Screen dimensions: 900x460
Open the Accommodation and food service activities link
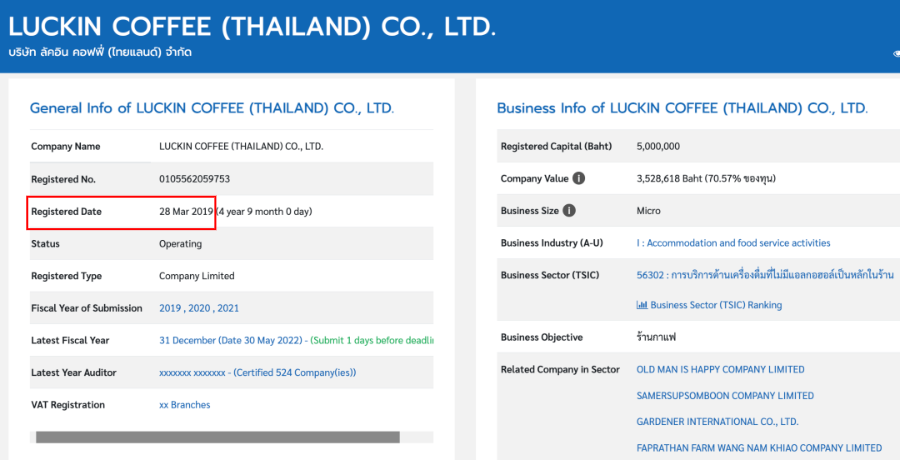pos(734,243)
